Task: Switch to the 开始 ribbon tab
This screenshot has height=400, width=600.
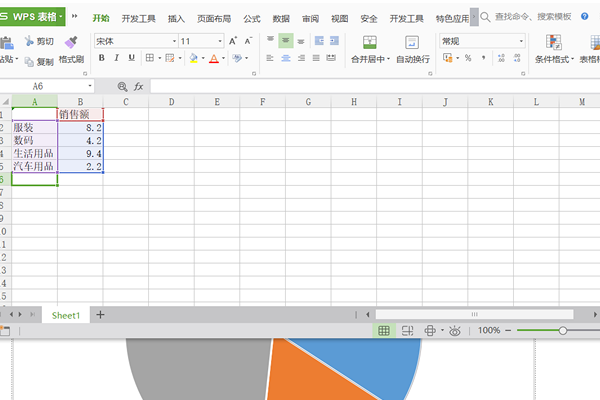Action: coord(101,18)
